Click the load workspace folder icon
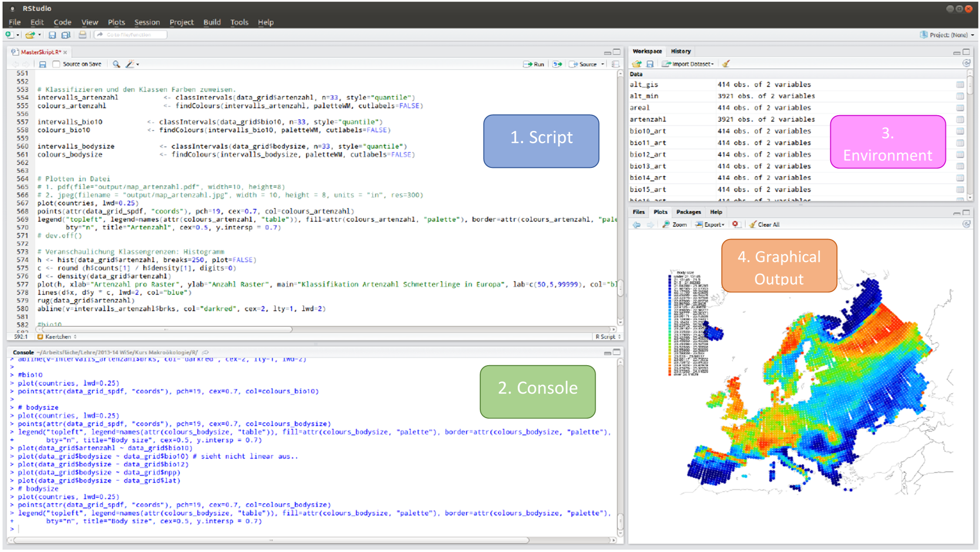 click(x=637, y=64)
